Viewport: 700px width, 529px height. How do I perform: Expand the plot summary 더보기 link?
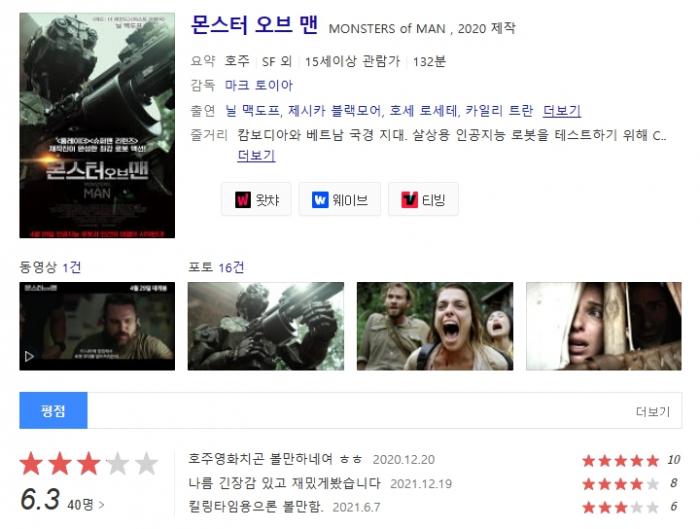point(256,155)
